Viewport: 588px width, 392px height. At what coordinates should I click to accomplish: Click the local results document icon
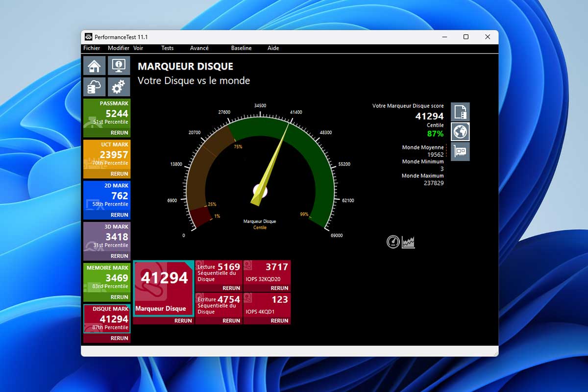coord(460,112)
